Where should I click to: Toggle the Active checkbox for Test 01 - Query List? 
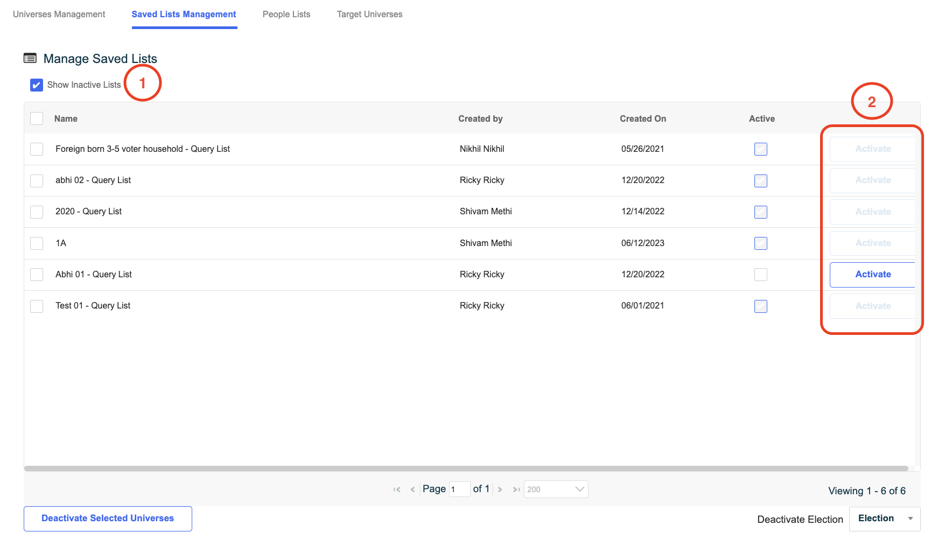(761, 306)
